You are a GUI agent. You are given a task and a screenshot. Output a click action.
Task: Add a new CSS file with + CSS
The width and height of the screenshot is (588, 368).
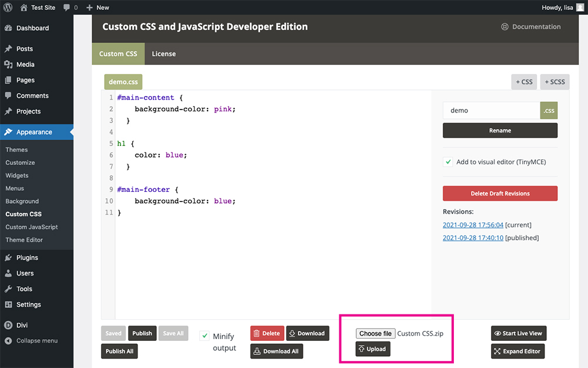(x=524, y=82)
